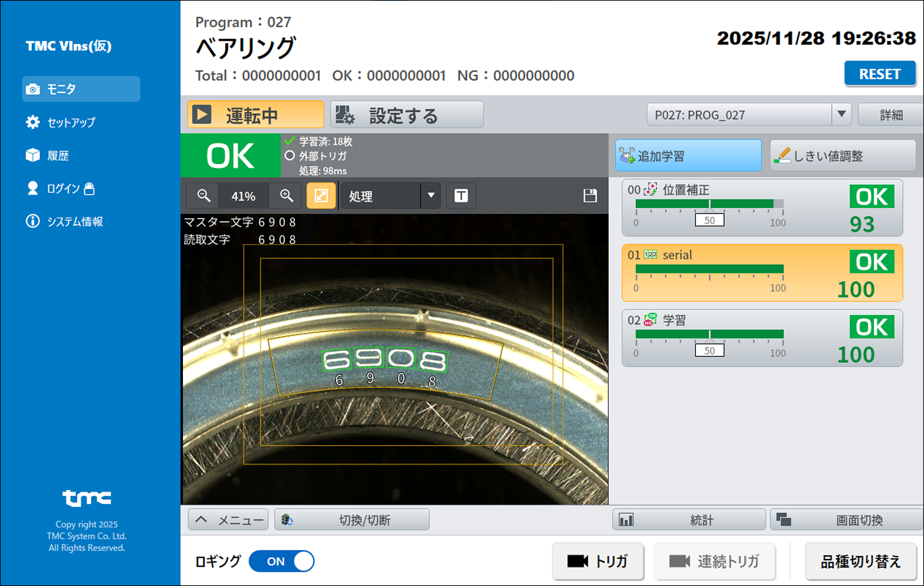Image resolution: width=924 pixels, height=586 pixels.
Task: Toggle 運転中 run mode button
Action: [x=255, y=114]
